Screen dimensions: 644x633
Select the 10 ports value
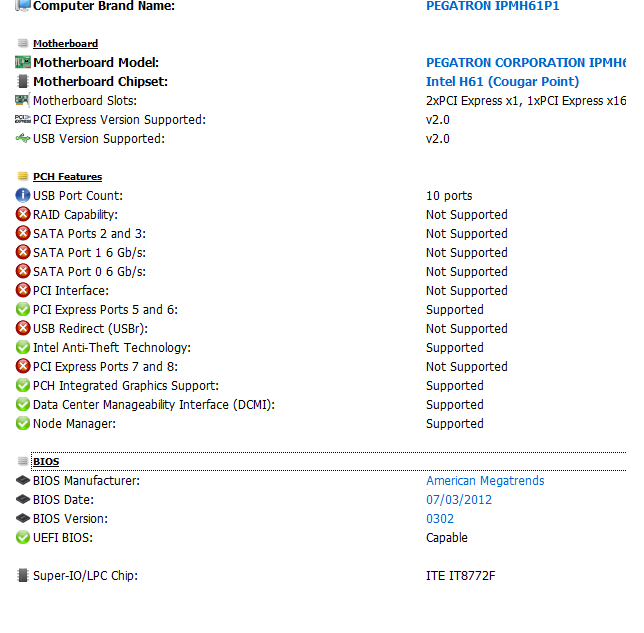coord(449,196)
